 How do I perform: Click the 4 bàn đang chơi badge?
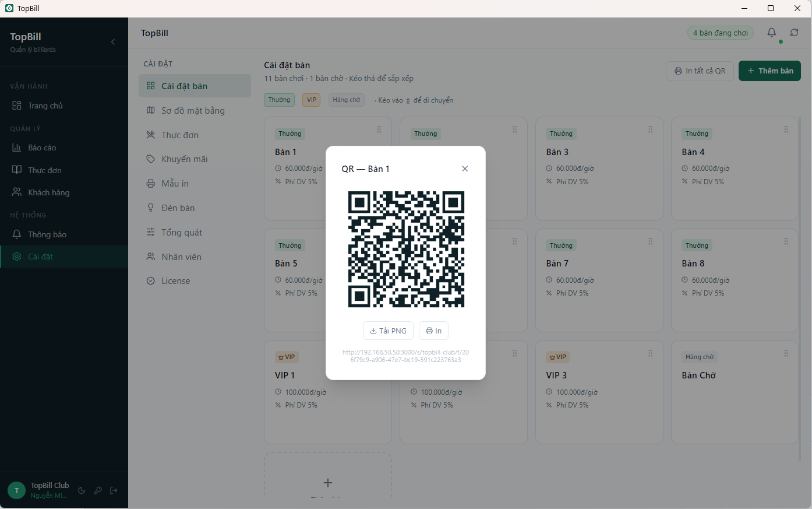click(x=721, y=33)
